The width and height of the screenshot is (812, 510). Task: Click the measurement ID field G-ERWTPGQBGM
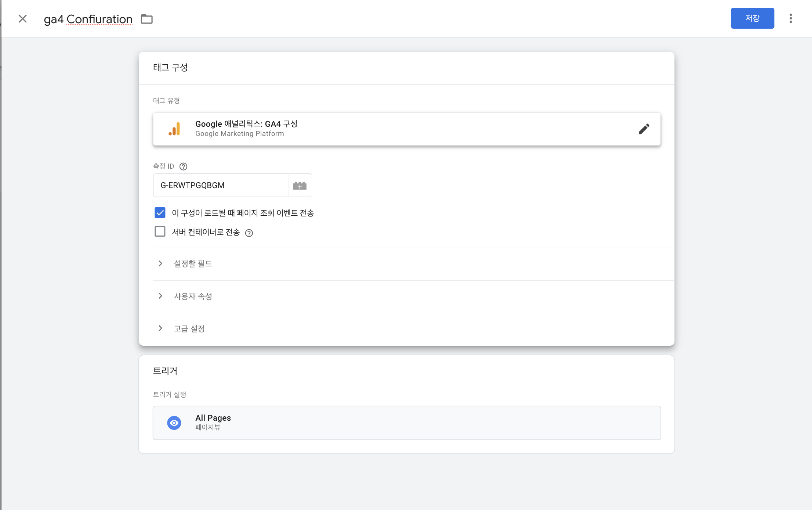pyautogui.click(x=221, y=185)
